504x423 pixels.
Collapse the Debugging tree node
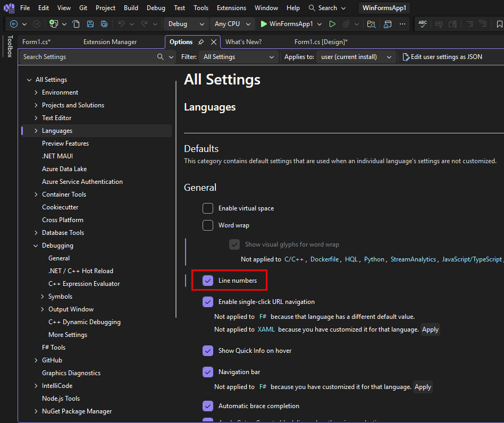[x=36, y=246]
